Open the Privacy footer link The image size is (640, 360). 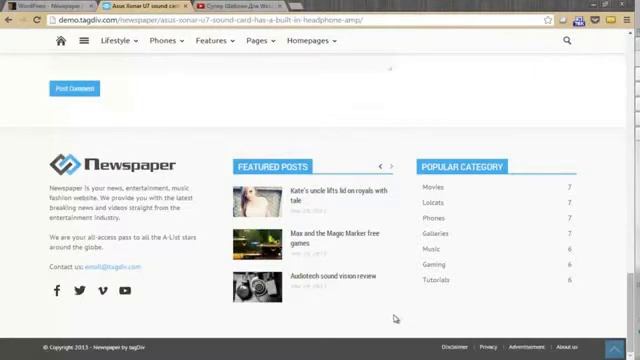(488, 347)
